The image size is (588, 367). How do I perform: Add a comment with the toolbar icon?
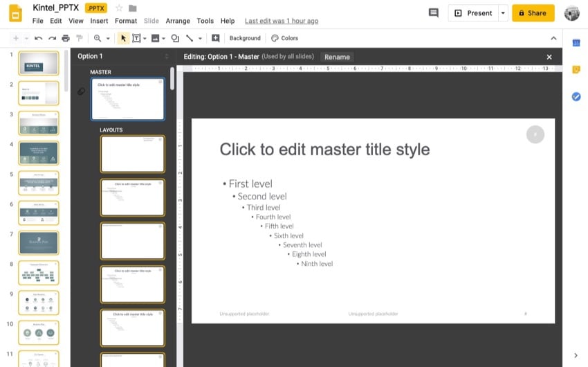pyautogui.click(x=215, y=38)
